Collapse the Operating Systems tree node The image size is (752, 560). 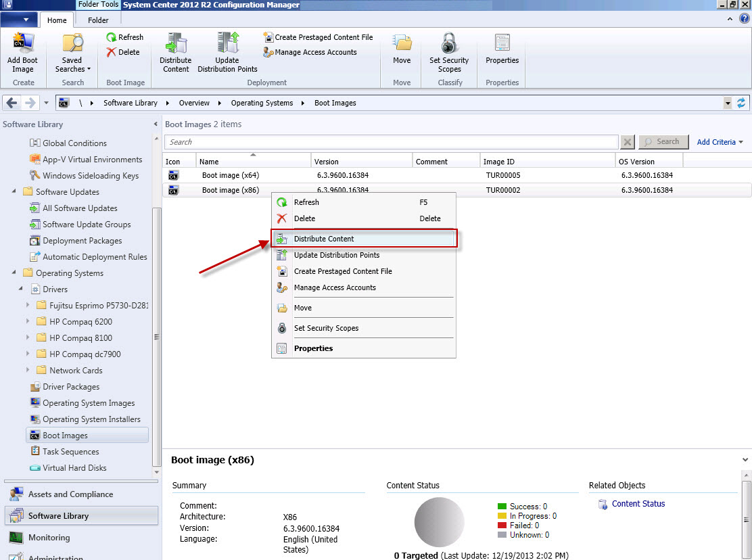[14, 273]
